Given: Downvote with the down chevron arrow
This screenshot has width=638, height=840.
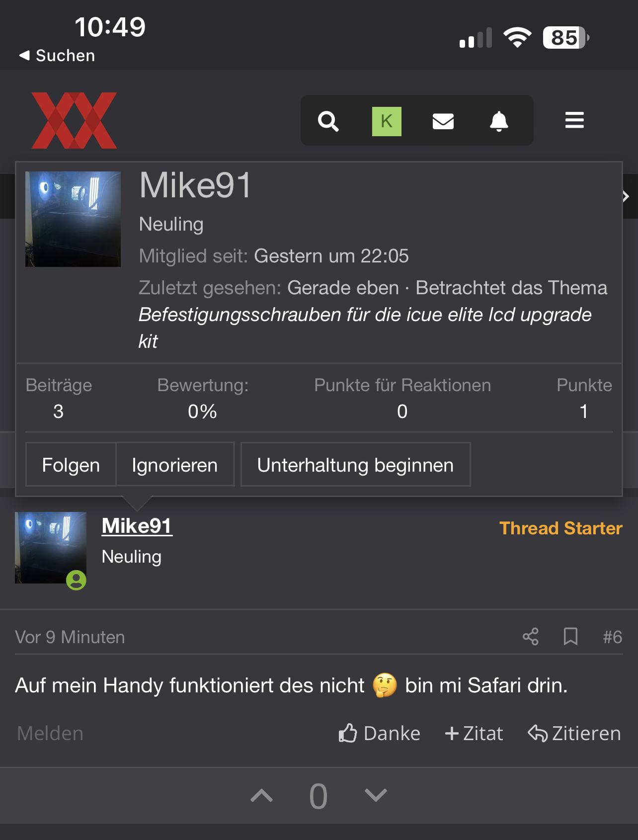Looking at the screenshot, I should [376, 796].
